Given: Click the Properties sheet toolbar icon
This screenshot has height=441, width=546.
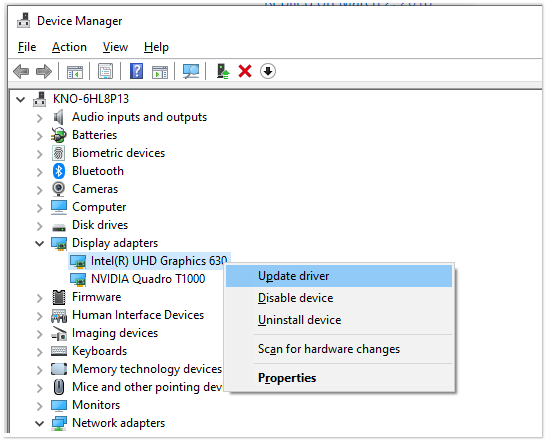Looking at the screenshot, I should [x=106, y=71].
